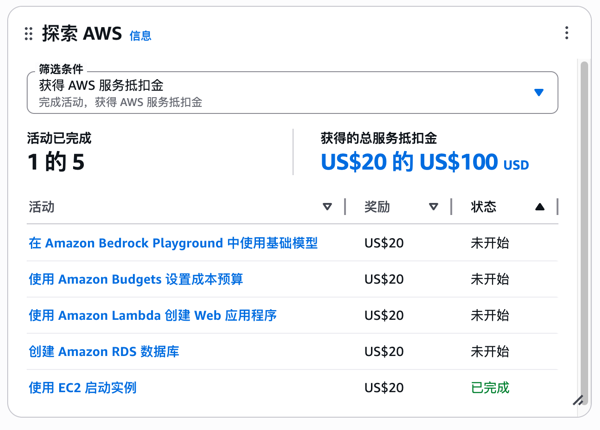Open the Amazon Lambda Web application activity
This screenshot has width=600, height=430.
click(x=152, y=315)
